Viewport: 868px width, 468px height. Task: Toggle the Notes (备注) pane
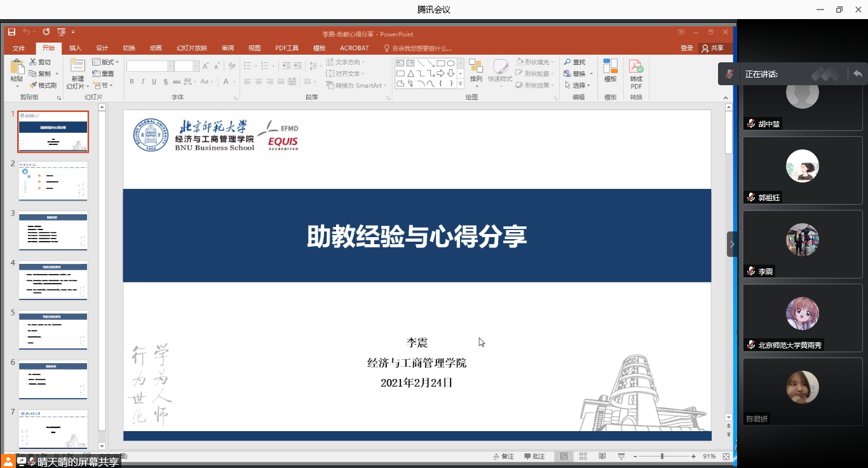coord(503,457)
